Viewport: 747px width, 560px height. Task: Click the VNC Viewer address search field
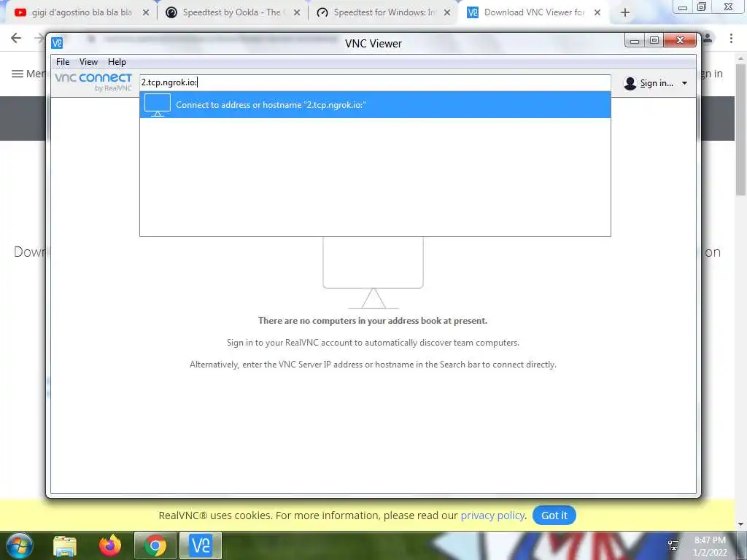(x=375, y=82)
